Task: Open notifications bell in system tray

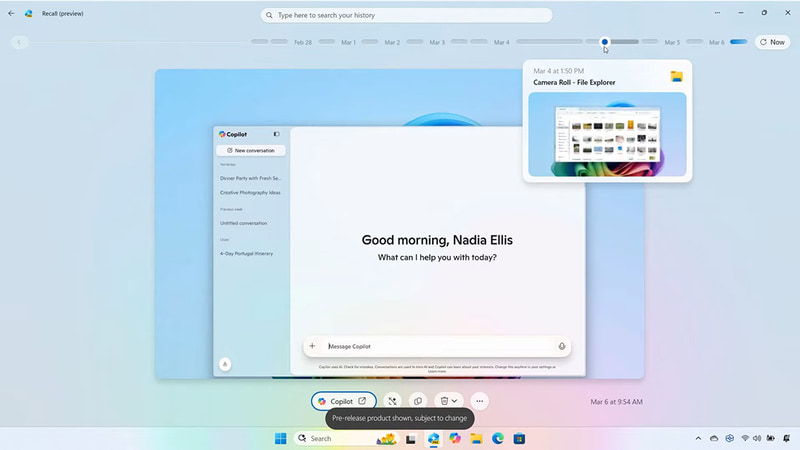Action: coord(787,438)
